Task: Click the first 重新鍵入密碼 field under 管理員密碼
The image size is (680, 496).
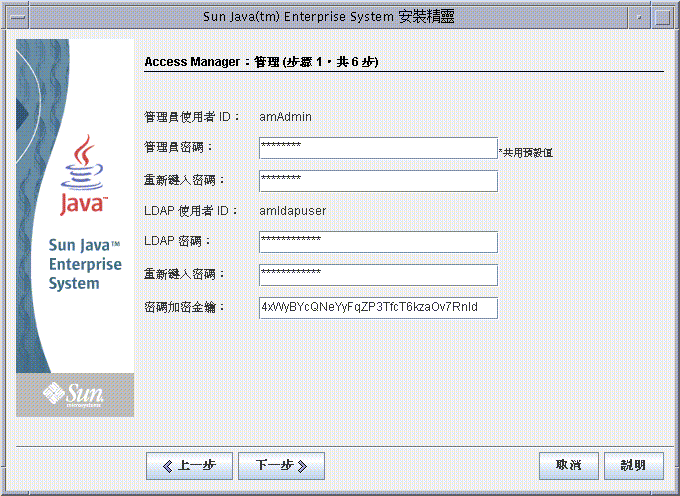Action: 378,181
